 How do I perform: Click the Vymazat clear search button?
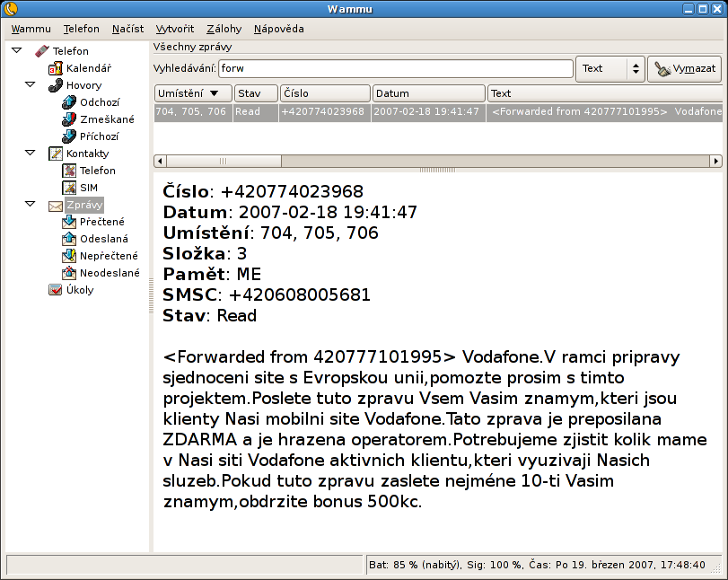pyautogui.click(x=685, y=69)
